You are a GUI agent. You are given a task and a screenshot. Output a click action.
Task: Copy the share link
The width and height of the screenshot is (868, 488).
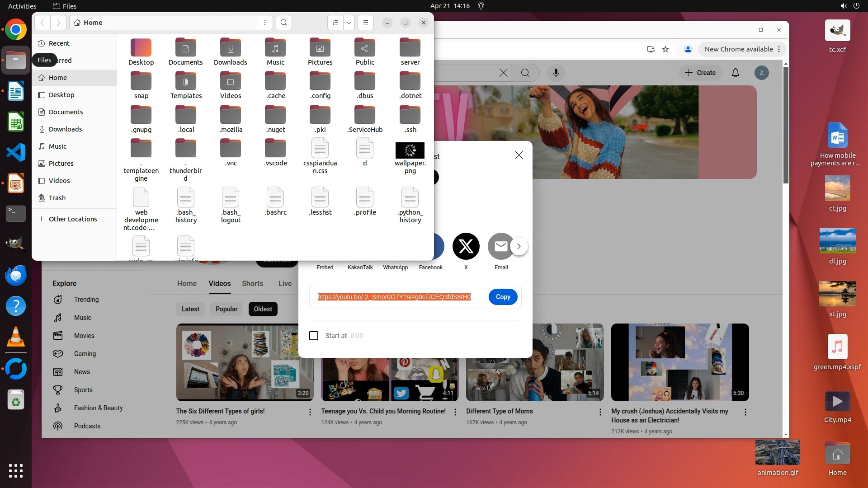503,297
